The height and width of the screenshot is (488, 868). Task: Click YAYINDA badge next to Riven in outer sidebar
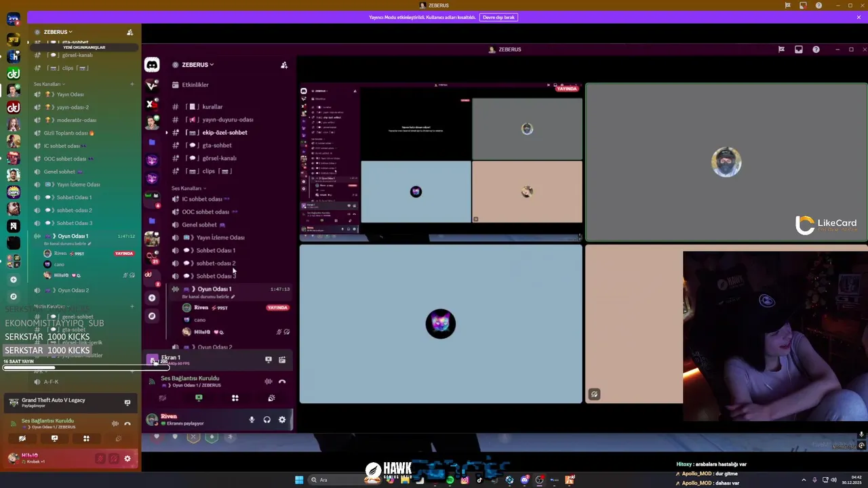click(123, 253)
